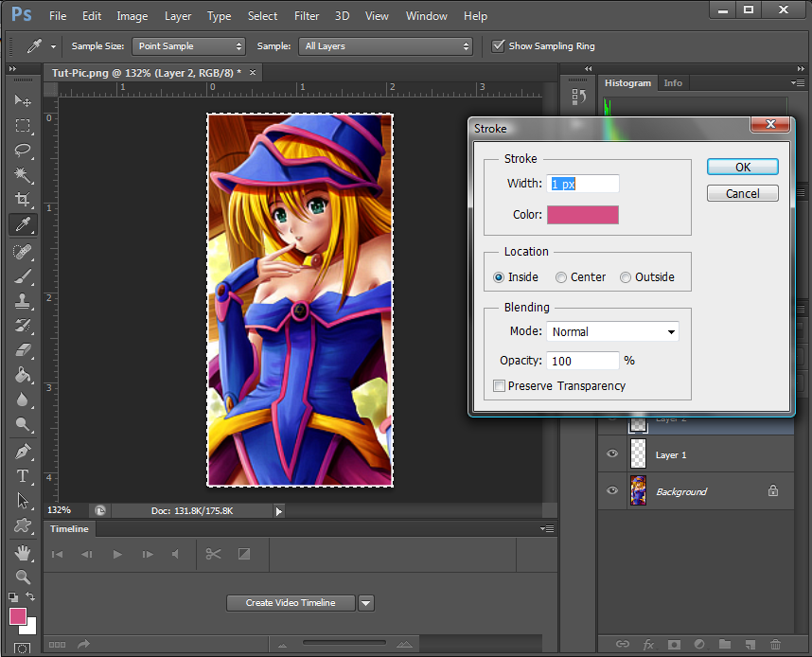Open Create Video Timeline dropdown arrow

pyautogui.click(x=366, y=603)
